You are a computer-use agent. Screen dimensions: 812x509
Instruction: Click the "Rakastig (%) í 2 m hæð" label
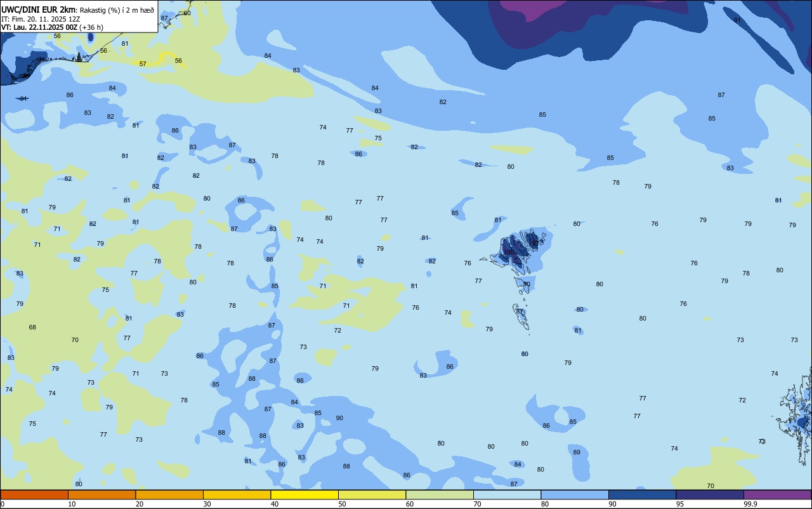tap(117, 10)
